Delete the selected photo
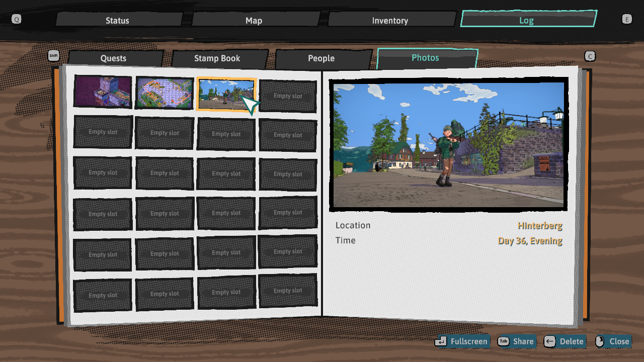 point(565,341)
